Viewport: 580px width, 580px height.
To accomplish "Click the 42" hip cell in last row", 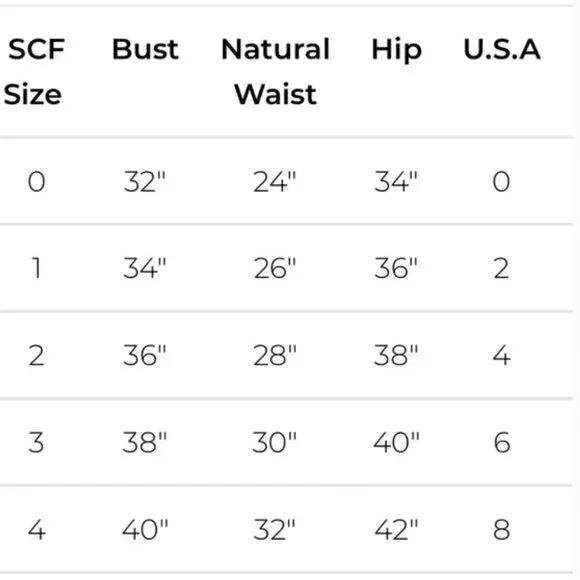I will [396, 529].
